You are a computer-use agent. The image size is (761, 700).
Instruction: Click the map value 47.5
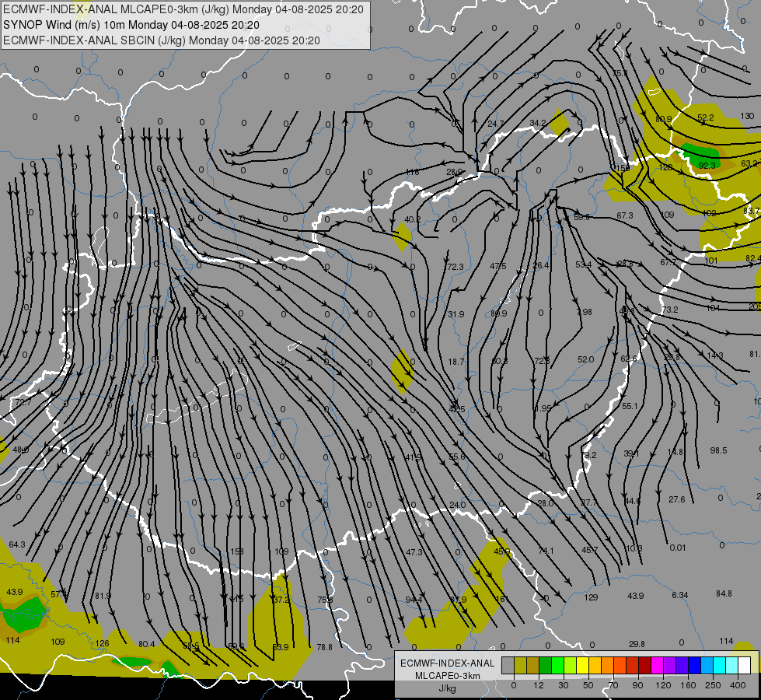pos(498,266)
